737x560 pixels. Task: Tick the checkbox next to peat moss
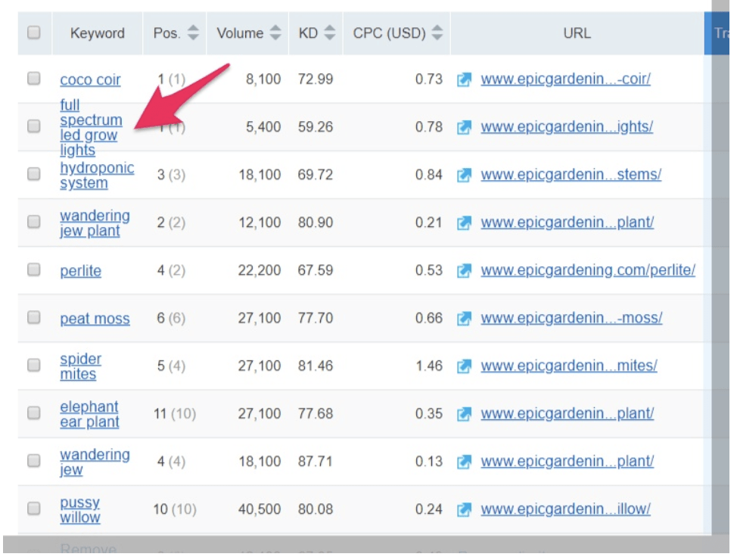34,318
